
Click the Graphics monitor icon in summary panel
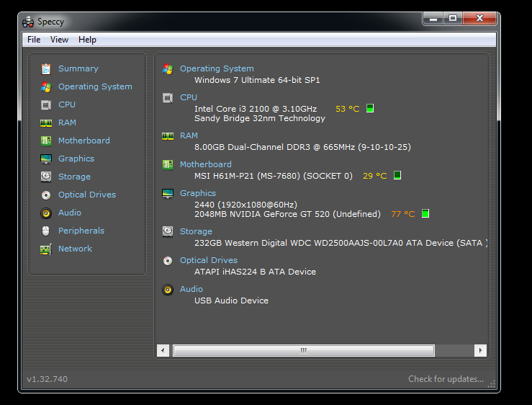[x=168, y=194]
